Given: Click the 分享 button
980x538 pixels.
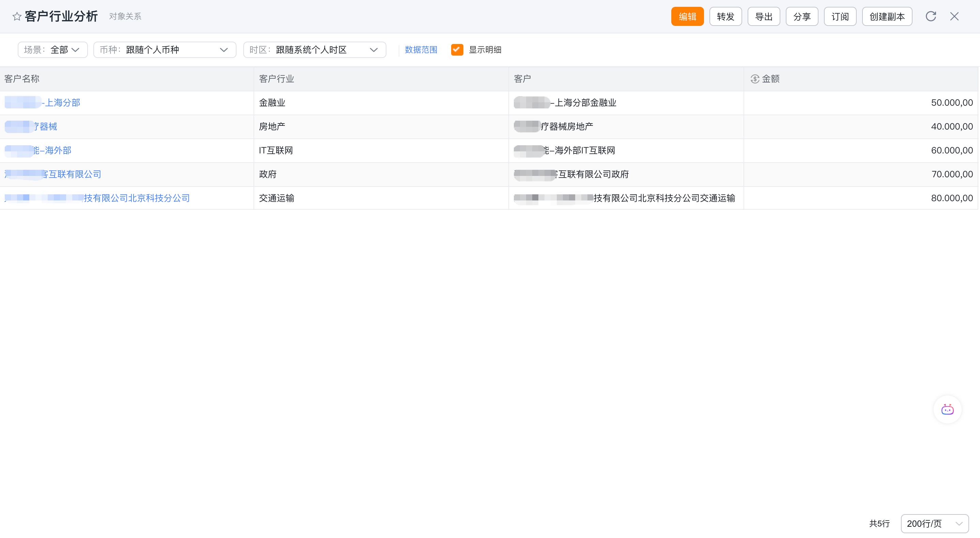Looking at the screenshot, I should (x=801, y=16).
